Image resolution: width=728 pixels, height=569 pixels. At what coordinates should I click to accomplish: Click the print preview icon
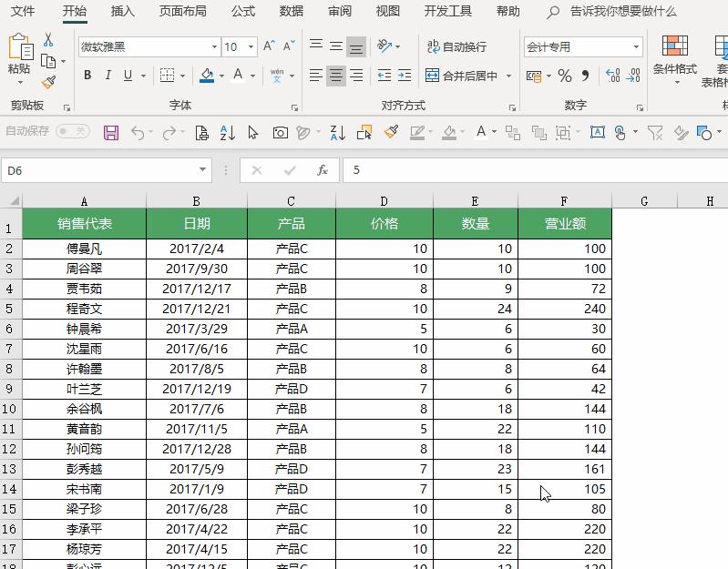click(x=201, y=133)
